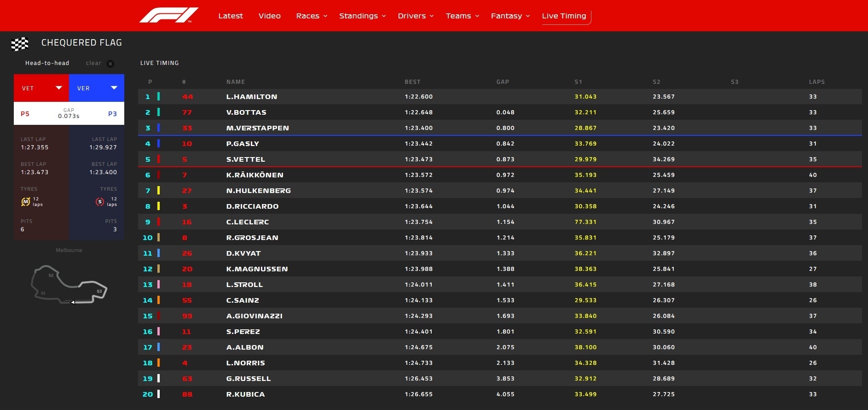Screen dimensions: 868x410
Task: Select the A.ALBON row name
Action: tap(245, 347)
